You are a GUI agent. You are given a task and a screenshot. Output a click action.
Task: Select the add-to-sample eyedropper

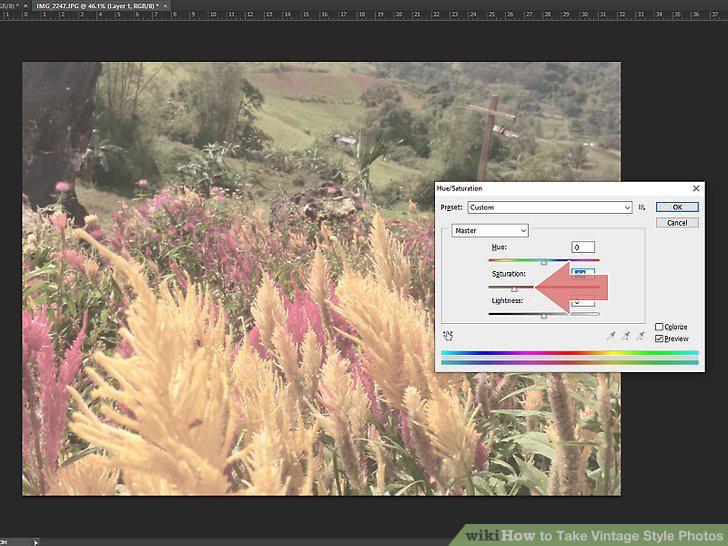pyautogui.click(x=626, y=336)
